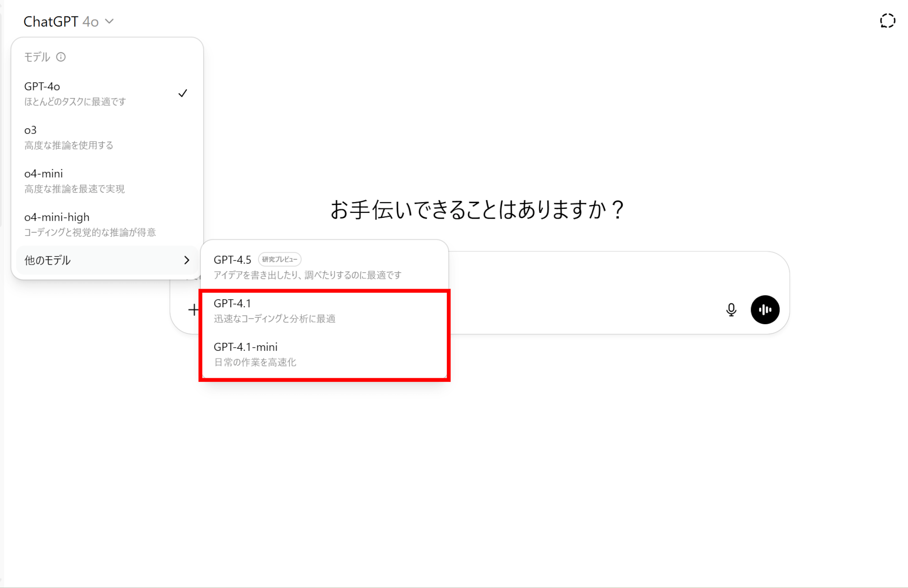Click the 研究プレビュー badge on GPT-4.5
908x588 pixels.
point(279,259)
